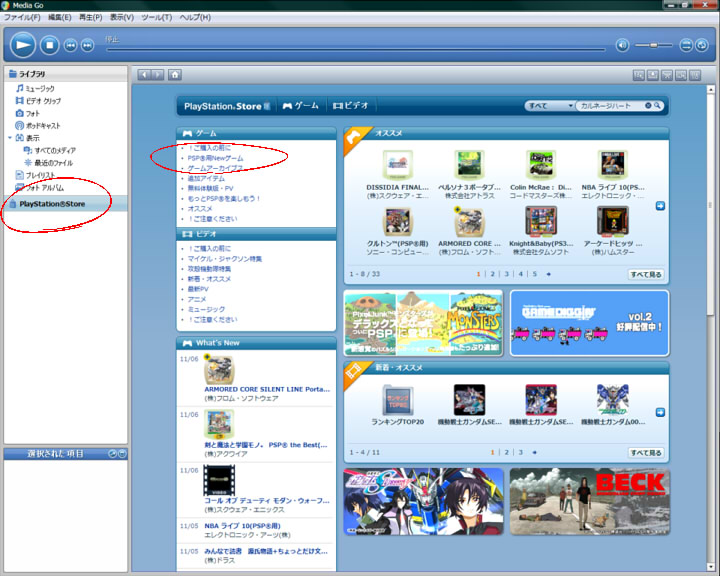The height and width of the screenshot is (576, 720).
Task: Open 無料体験版・PV link
Action: click(x=210, y=188)
